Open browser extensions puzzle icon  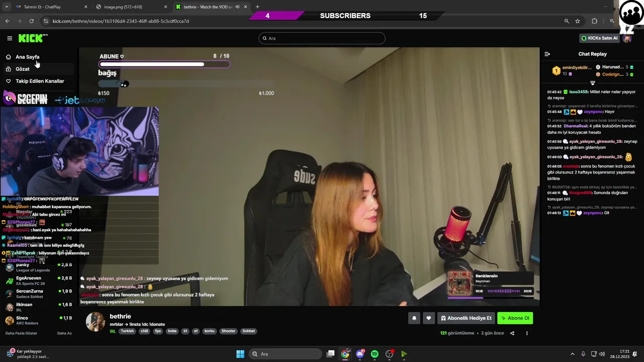[x=595, y=21]
